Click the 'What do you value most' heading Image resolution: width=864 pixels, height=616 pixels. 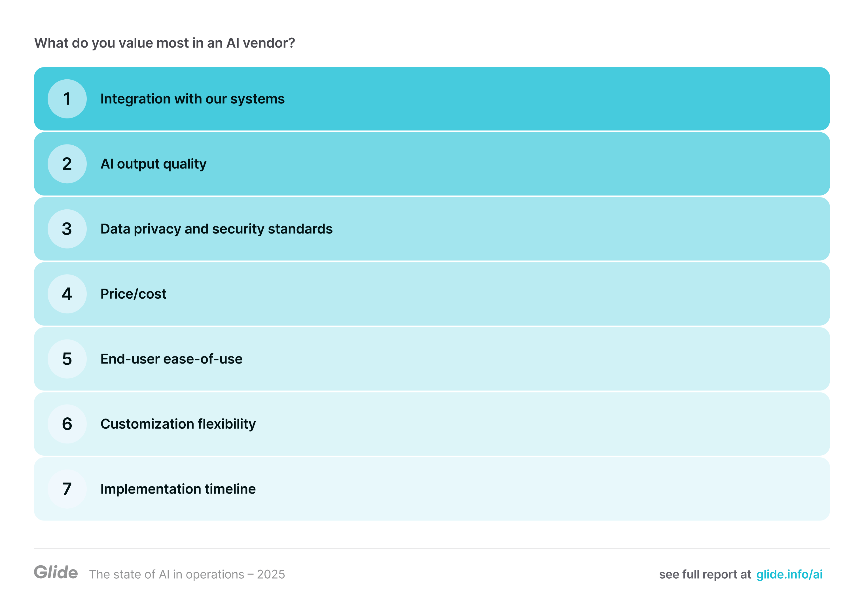[164, 43]
